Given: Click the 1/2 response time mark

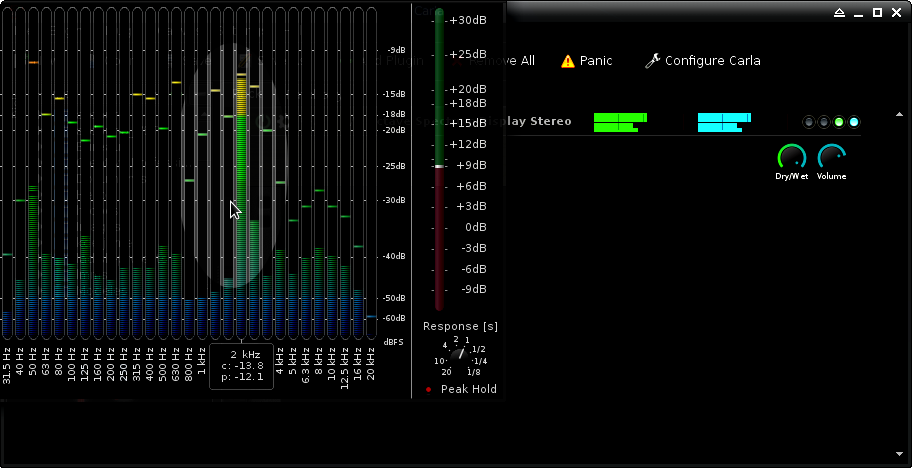Looking at the screenshot, I should point(478,349).
